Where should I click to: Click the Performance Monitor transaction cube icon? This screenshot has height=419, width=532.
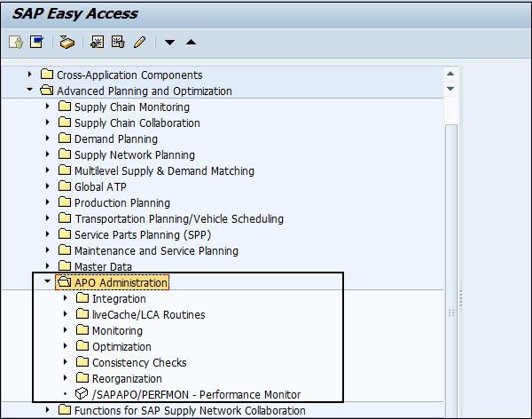coord(82,394)
